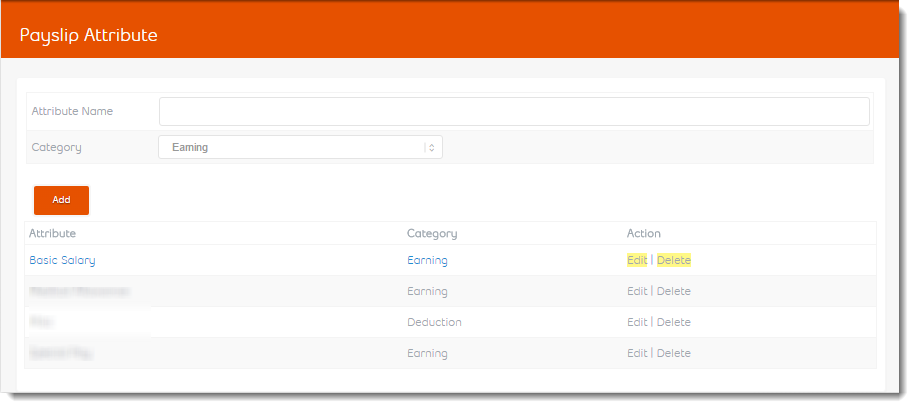Open the Category dropdown showing Earning
This screenshot has height=408, width=914.
[300, 147]
